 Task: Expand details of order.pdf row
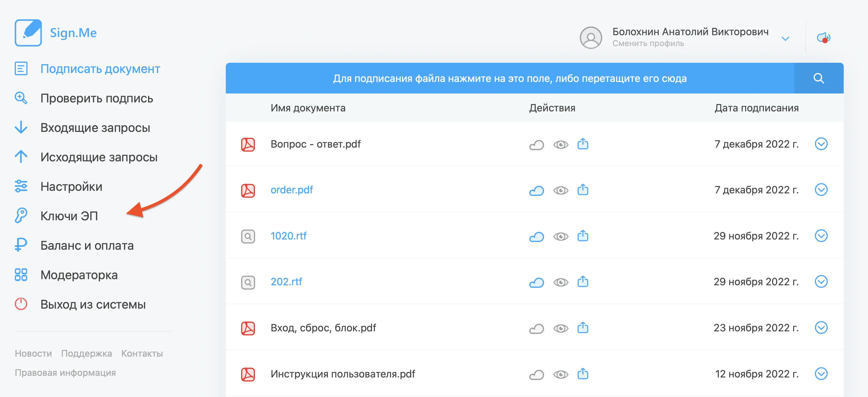pos(821,190)
